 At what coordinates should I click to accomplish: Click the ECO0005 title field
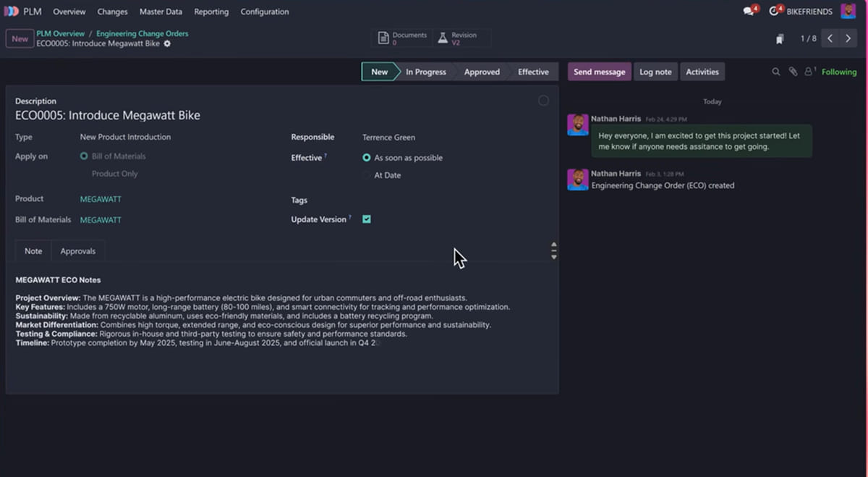108,116
